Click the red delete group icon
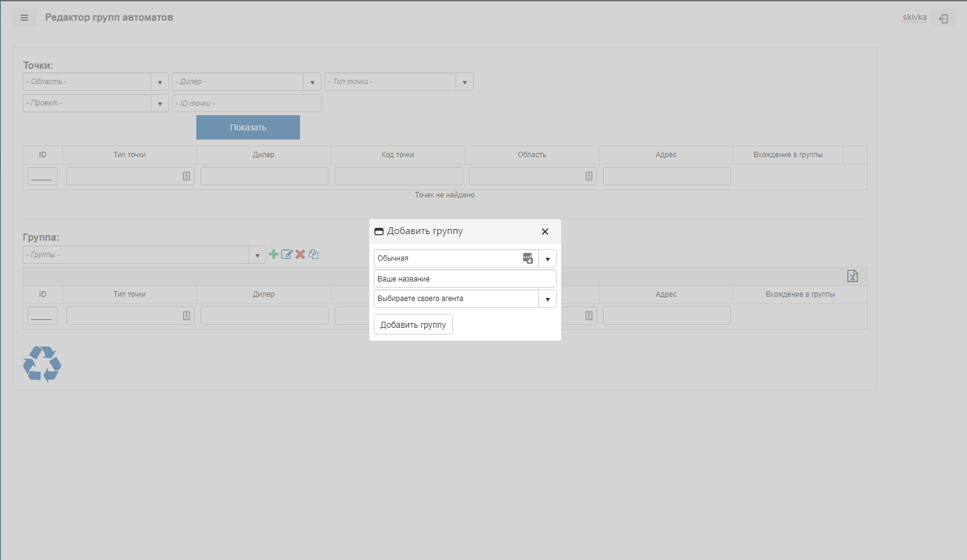This screenshot has width=967, height=560. (300, 254)
